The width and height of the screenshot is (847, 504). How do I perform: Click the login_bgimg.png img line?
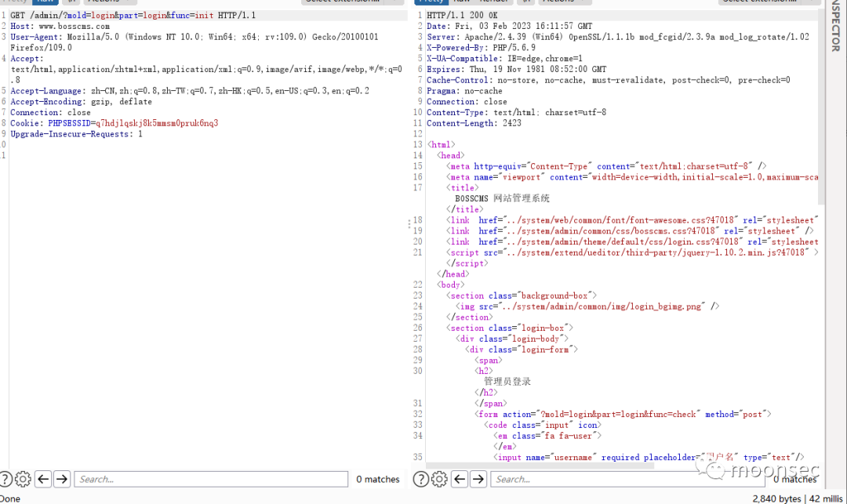pos(587,306)
